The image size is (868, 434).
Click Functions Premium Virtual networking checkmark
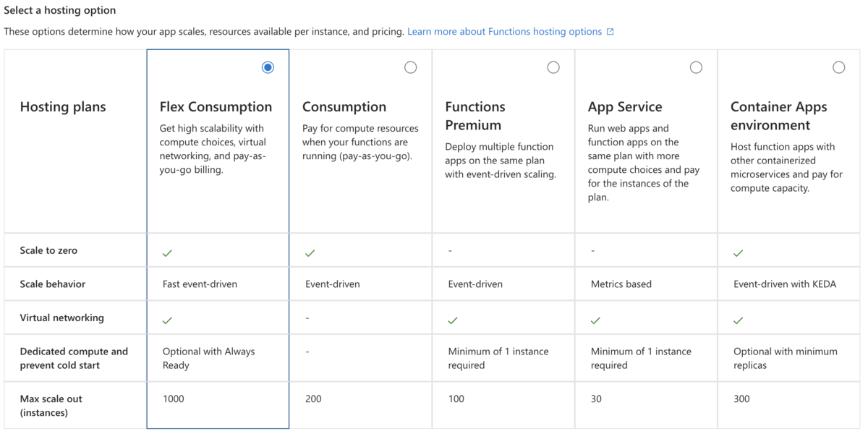pos(453,320)
